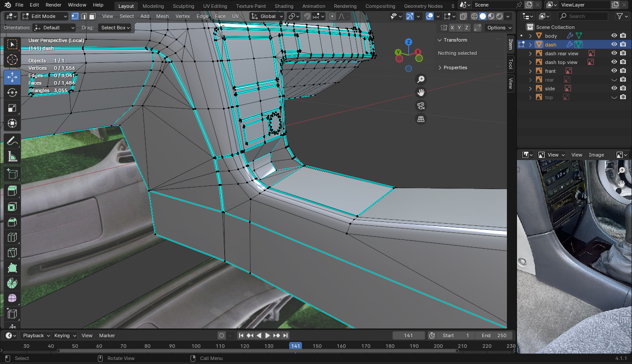Open the Edit Mode dropdown
632x364 pixels.
pos(44,16)
